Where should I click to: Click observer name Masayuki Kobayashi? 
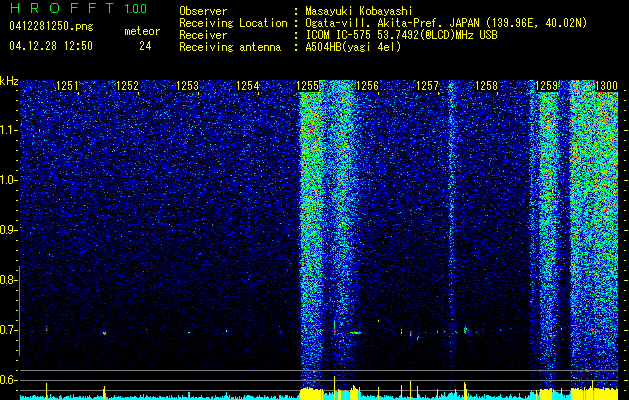(x=359, y=11)
